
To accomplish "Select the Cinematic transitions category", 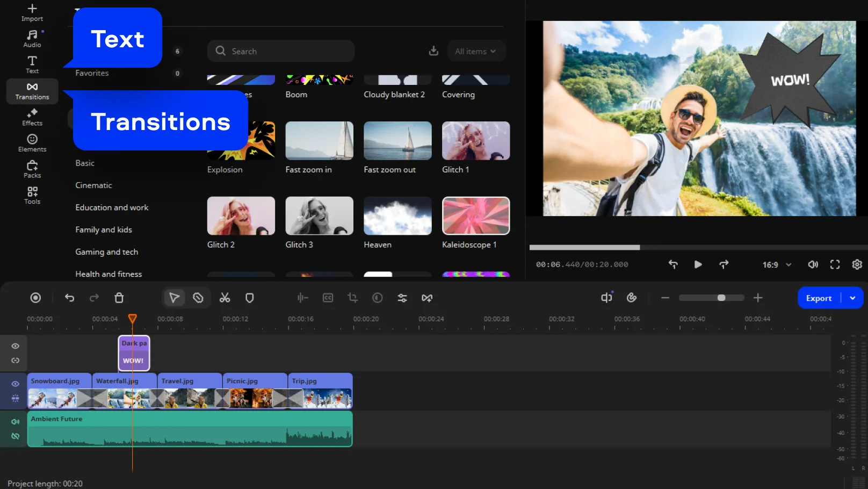I will [x=93, y=185].
